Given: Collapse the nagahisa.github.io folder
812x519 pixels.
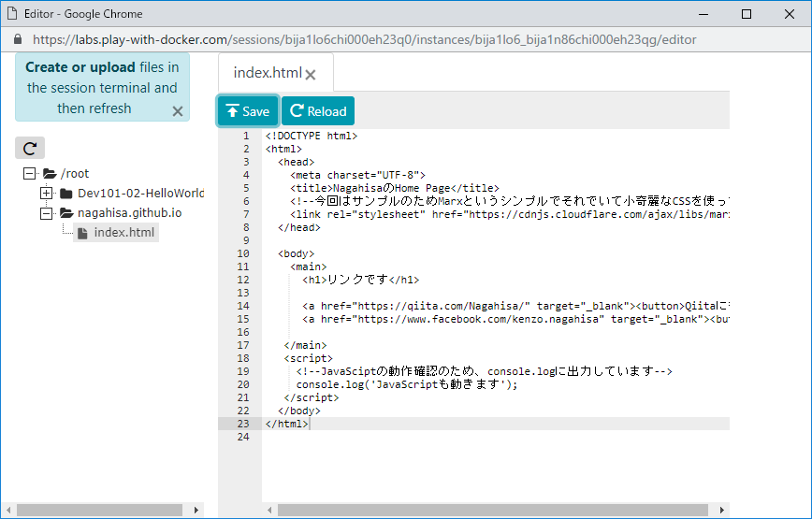Looking at the screenshot, I should tap(47, 213).
